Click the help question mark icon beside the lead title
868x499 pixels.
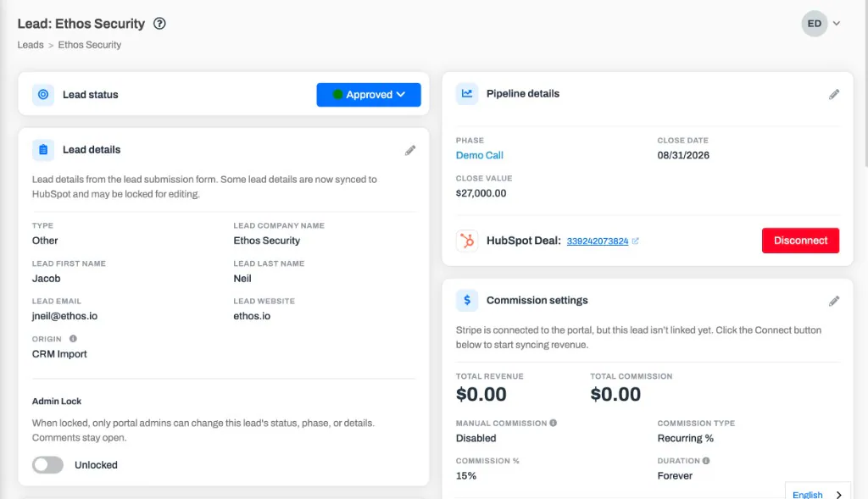[159, 24]
